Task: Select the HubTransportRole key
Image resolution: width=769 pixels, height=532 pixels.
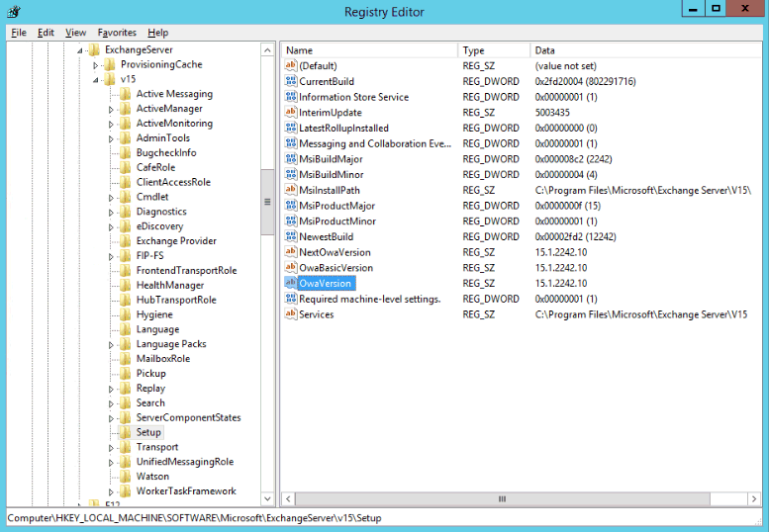Action: pos(176,300)
